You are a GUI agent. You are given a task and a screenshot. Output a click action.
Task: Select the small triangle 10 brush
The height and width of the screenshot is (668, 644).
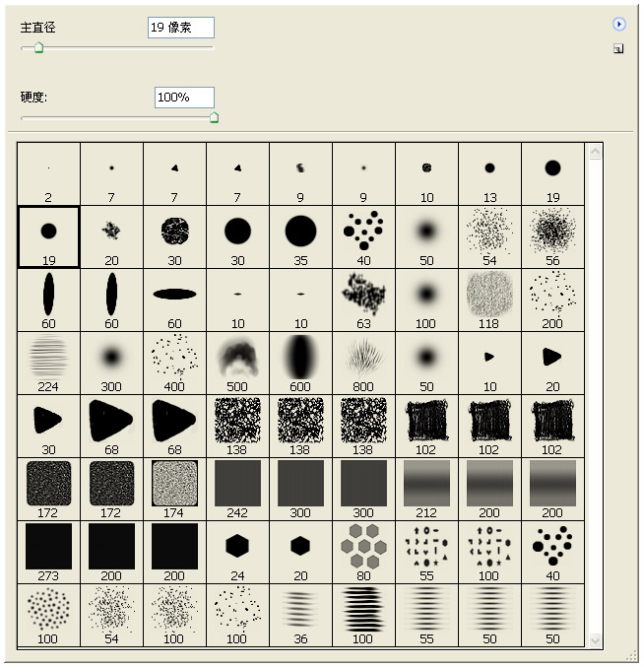489,363
